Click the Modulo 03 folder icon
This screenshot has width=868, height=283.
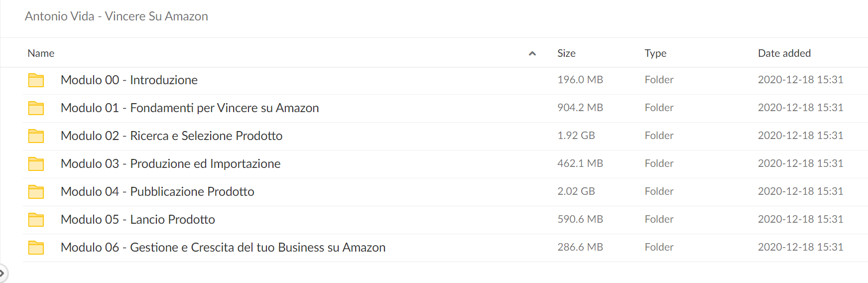(x=36, y=164)
